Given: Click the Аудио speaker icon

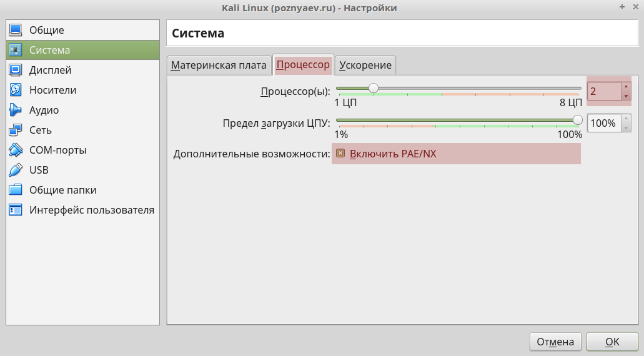Looking at the screenshot, I should [x=16, y=110].
